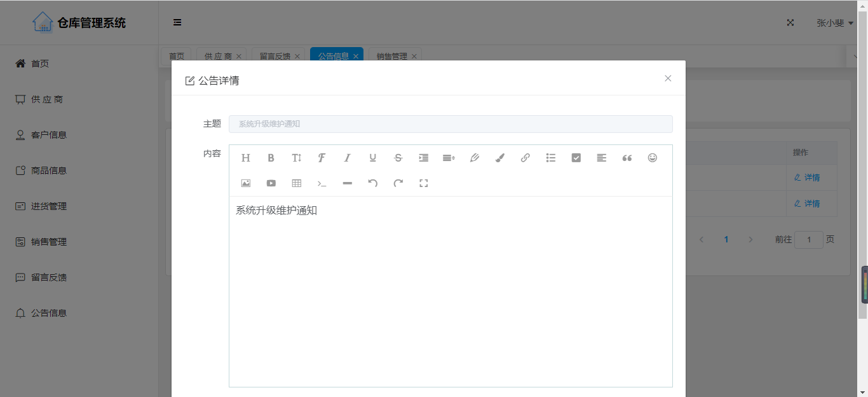Open the font family tool
Image resolution: width=868 pixels, height=397 pixels.
pyautogui.click(x=322, y=158)
